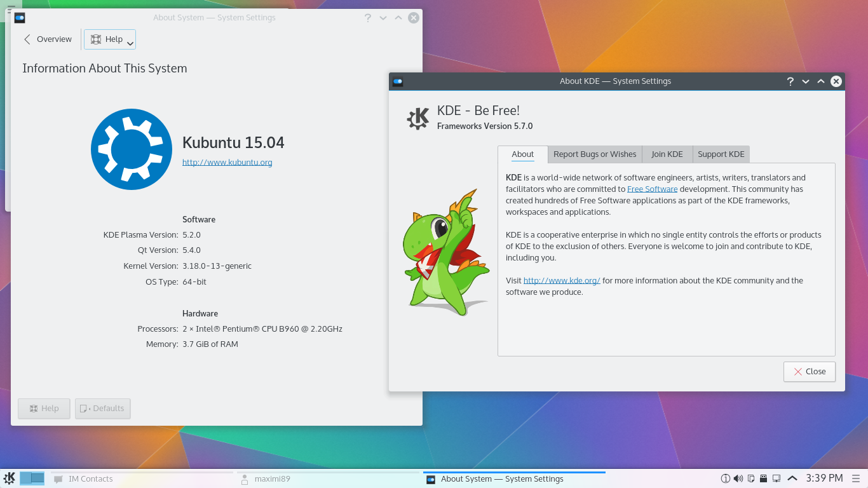
Task: Select the Kubuntu 15.04 heading
Action: point(233,142)
